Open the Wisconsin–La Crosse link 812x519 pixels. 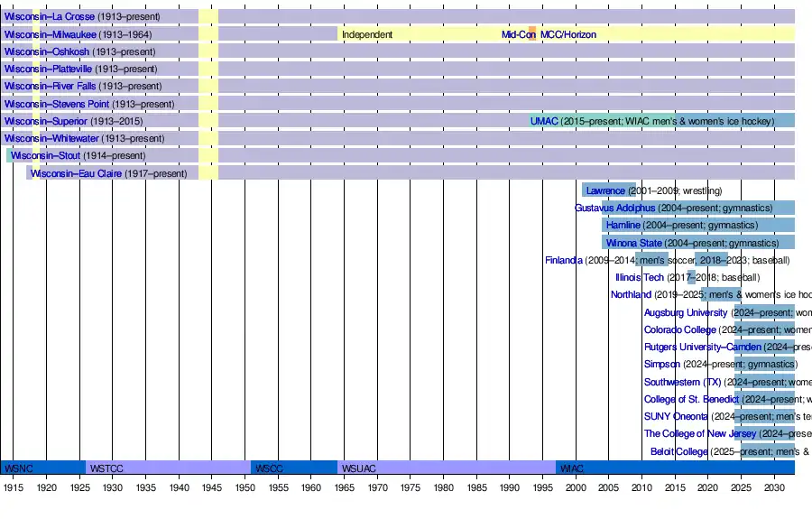[49, 17]
